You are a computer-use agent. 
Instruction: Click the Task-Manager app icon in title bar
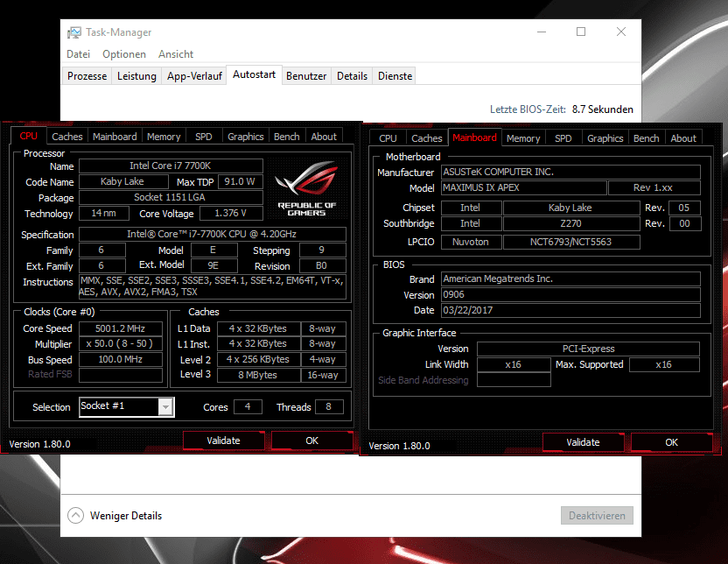(x=73, y=32)
